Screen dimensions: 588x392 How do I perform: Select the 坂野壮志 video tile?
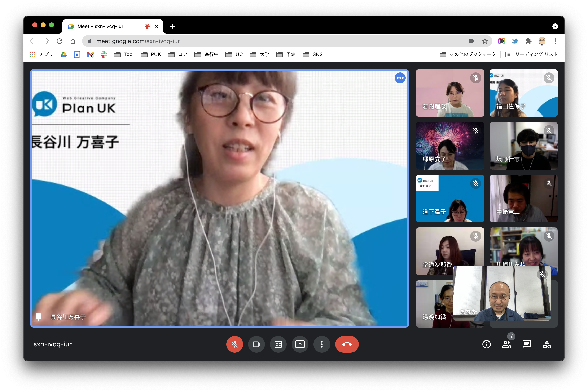coord(523,146)
